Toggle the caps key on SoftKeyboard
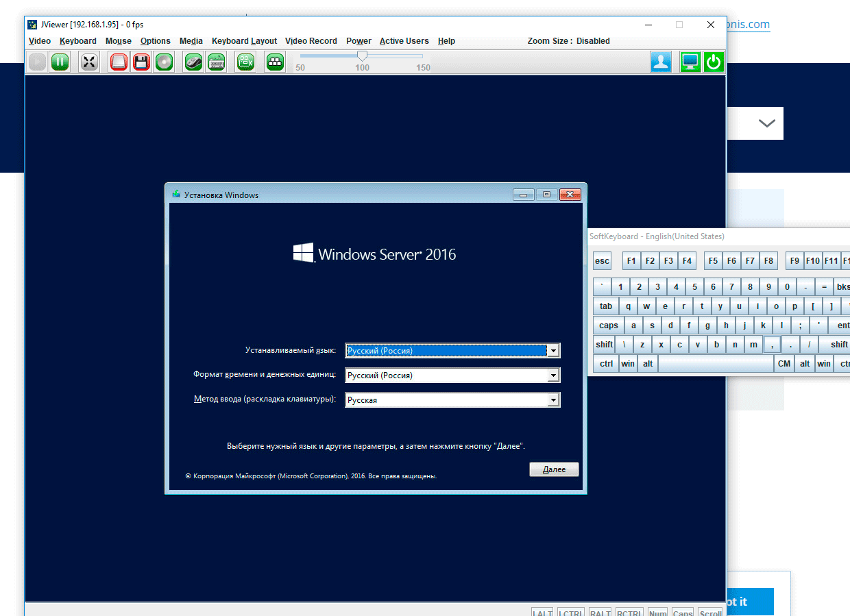850x616 pixels. click(608, 325)
